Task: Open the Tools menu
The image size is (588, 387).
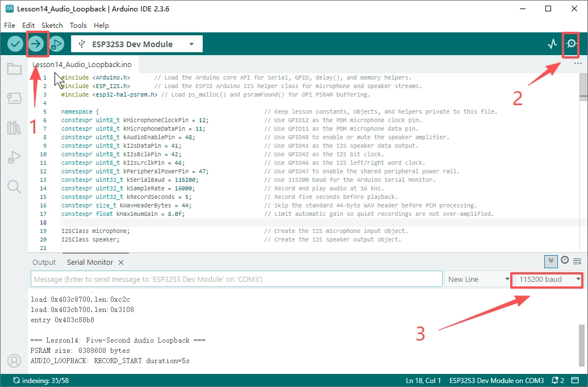Action: coord(78,25)
